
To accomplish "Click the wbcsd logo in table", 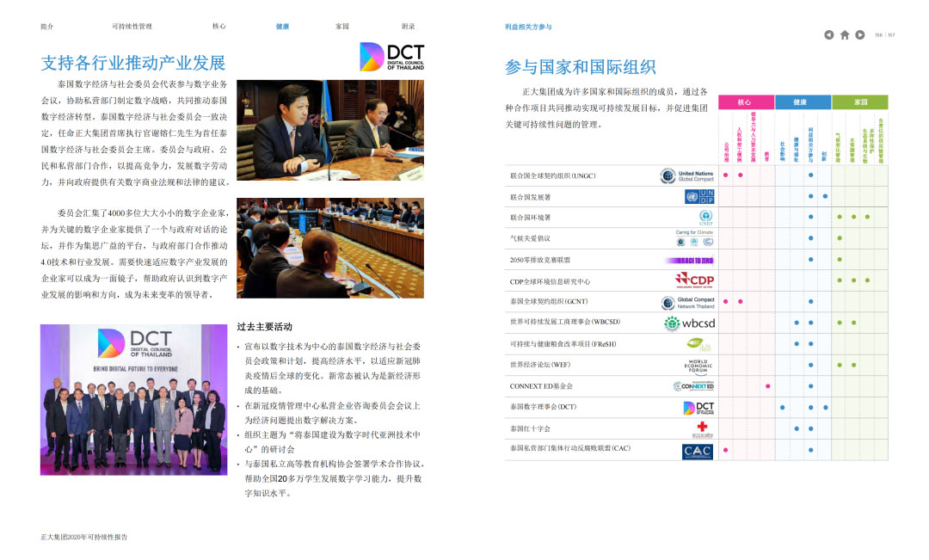I will (688, 323).
